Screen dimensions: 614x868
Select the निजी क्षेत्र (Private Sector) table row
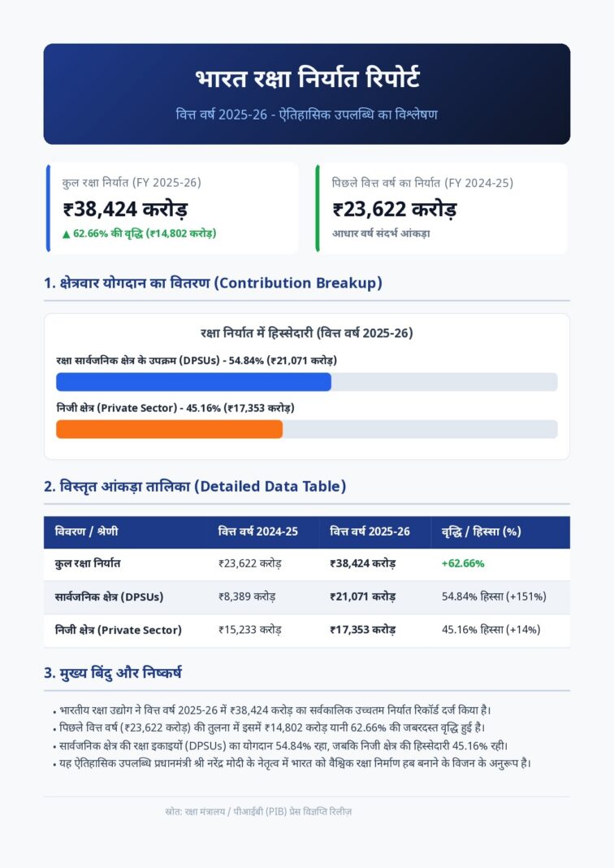[307, 630]
